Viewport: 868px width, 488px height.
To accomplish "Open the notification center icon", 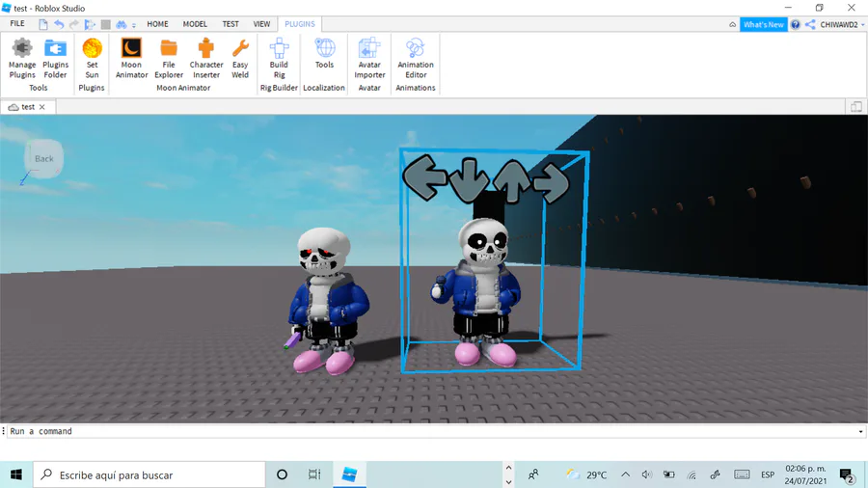I will [x=847, y=475].
